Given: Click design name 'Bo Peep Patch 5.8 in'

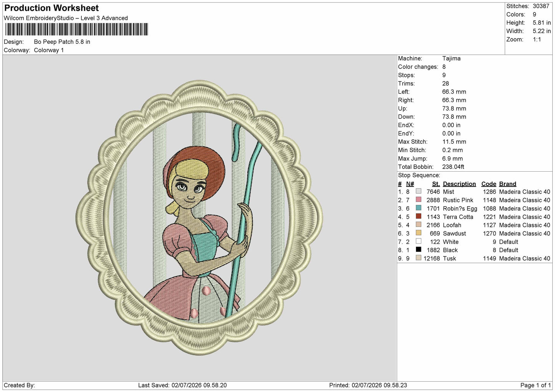Looking at the screenshot, I should (x=62, y=42).
